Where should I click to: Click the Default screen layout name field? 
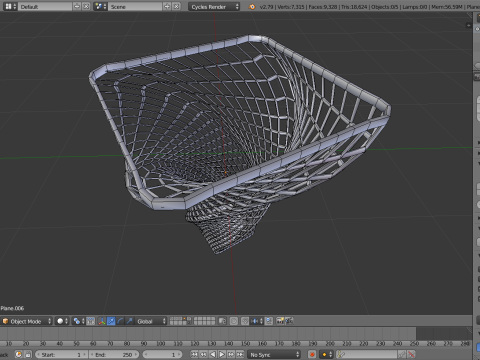point(45,6)
